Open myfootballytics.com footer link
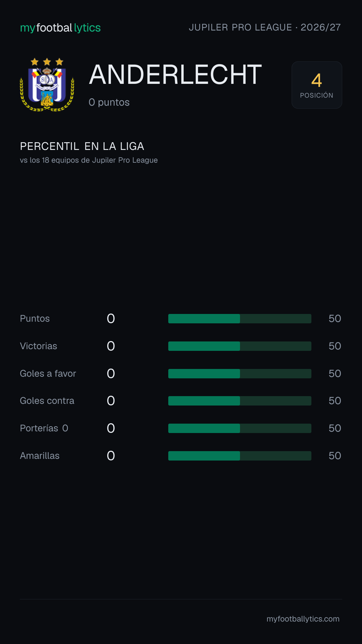362x644 pixels. [x=303, y=619]
